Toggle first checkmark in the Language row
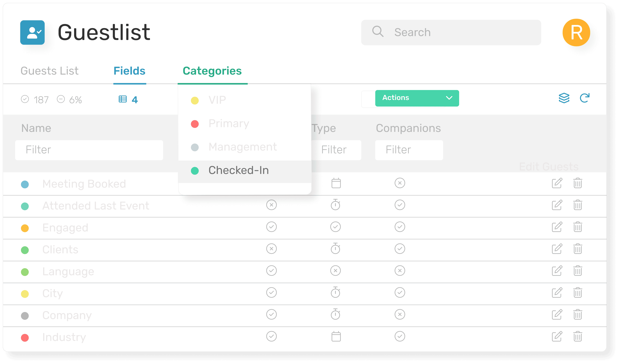This screenshot has width=619, height=364. pyautogui.click(x=272, y=271)
